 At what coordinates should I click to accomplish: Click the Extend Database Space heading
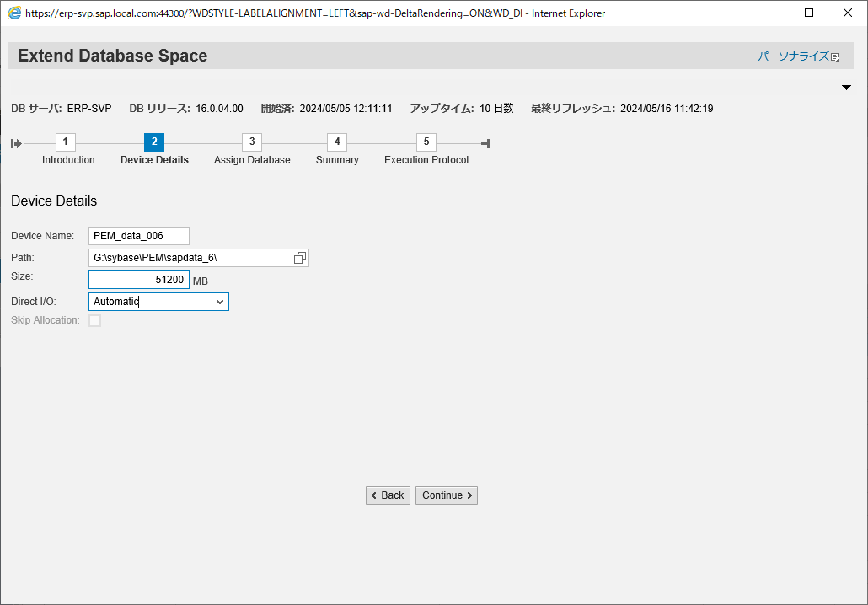[112, 56]
